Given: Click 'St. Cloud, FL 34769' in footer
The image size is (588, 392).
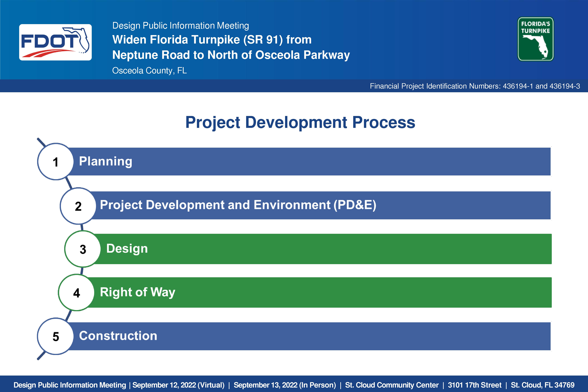Looking at the screenshot, I should [542, 385].
